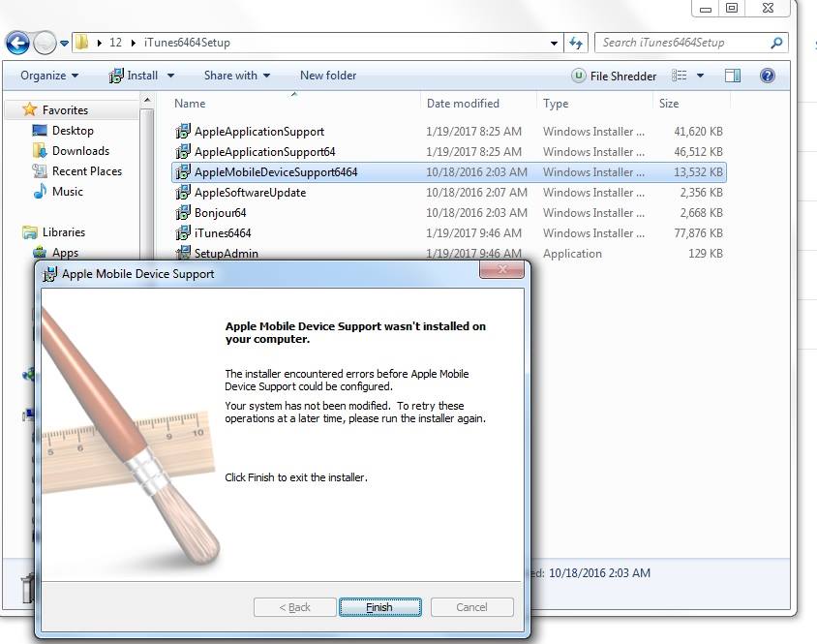The image size is (817, 644).
Task: Select the AppleMobileDeviceSupport6464 installer icon
Action: (183, 172)
